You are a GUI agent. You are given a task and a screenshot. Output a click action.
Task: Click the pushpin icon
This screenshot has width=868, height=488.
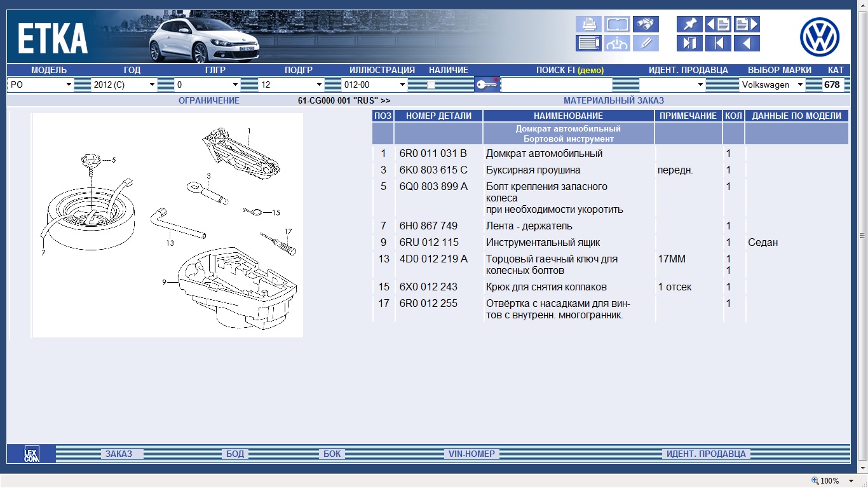point(689,24)
